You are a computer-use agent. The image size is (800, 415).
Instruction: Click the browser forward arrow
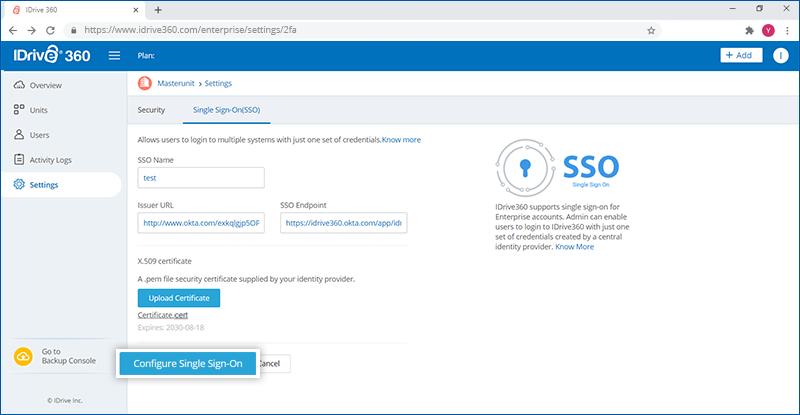tap(32, 30)
